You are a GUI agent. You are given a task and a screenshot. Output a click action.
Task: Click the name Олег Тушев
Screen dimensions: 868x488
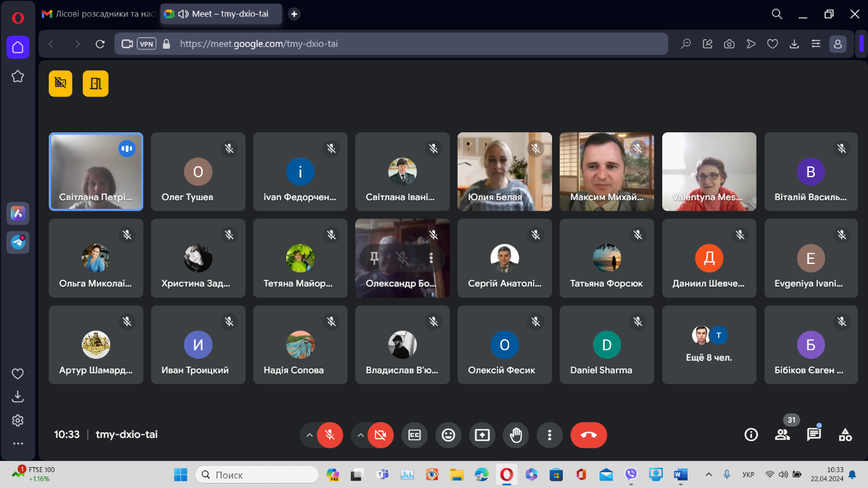point(187,197)
